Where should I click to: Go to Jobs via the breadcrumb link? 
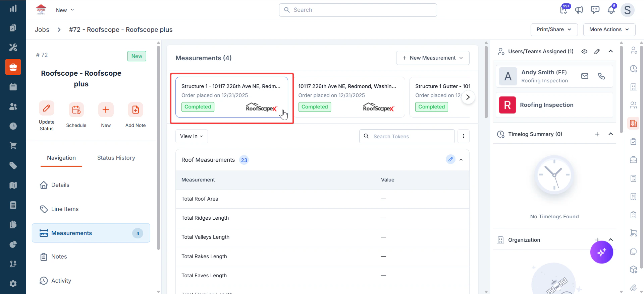click(x=42, y=29)
